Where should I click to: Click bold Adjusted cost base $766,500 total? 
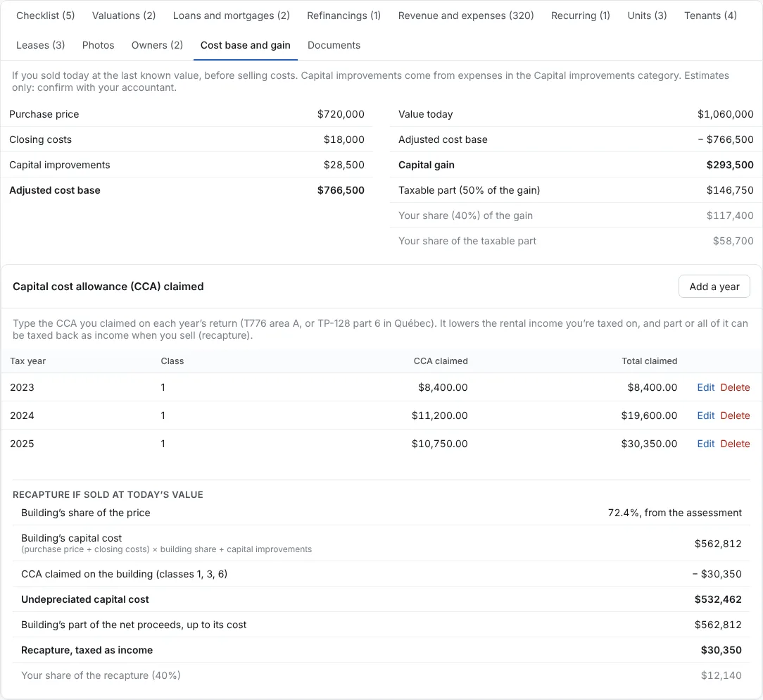[x=341, y=190]
